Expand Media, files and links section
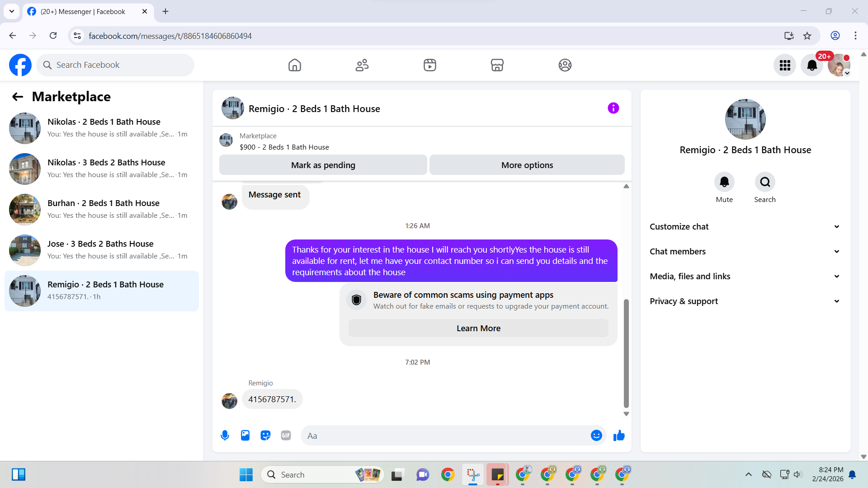The width and height of the screenshot is (868, 488). tap(745, 277)
